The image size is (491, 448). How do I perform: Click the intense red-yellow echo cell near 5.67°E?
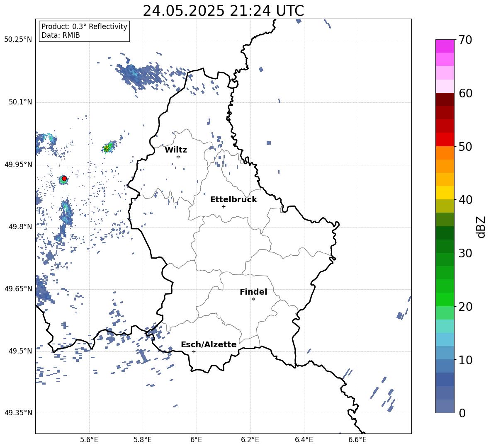pos(108,148)
